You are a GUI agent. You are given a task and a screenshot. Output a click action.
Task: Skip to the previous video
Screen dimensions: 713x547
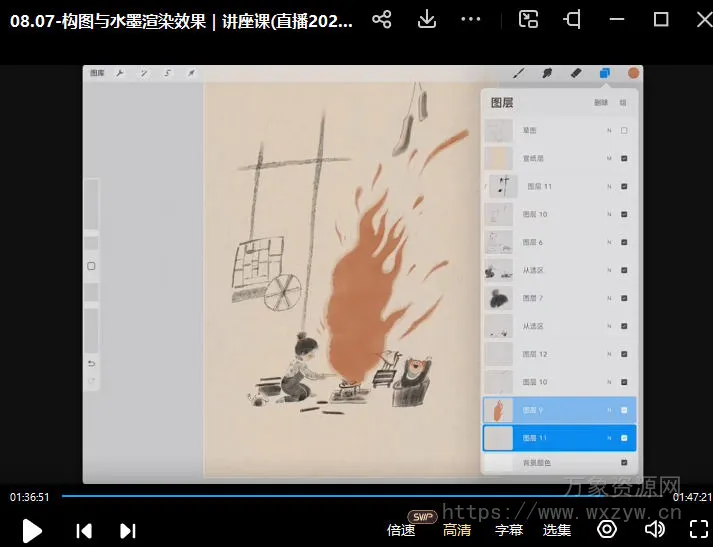[x=85, y=530]
